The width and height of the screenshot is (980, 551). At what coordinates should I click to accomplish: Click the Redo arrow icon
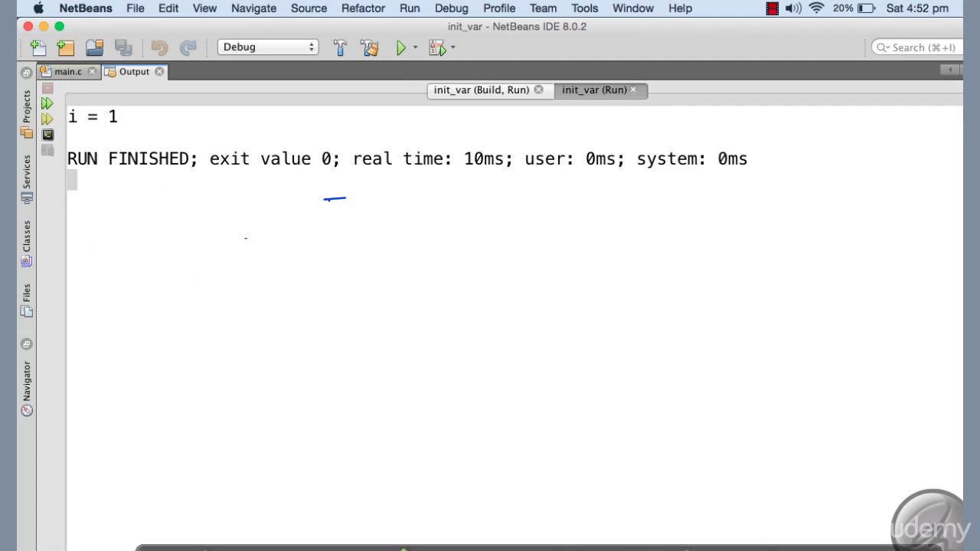(188, 47)
